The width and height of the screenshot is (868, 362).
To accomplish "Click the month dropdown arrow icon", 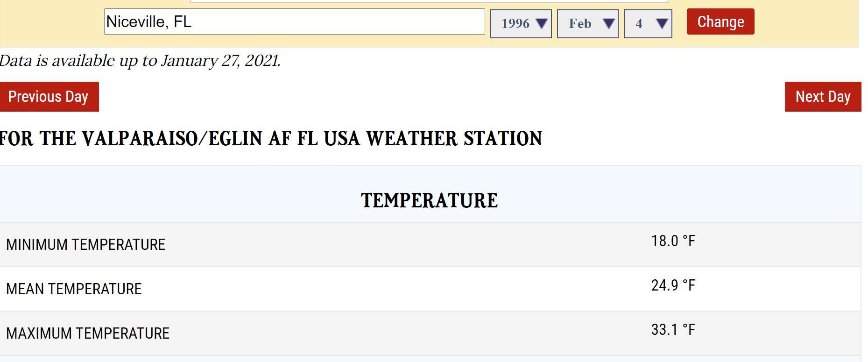I will click(x=608, y=23).
